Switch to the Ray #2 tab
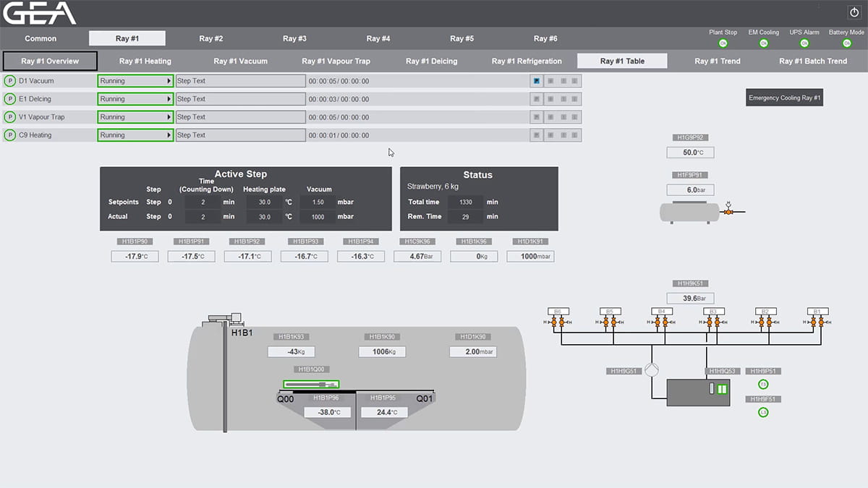Image resolution: width=868 pixels, height=488 pixels. [211, 38]
